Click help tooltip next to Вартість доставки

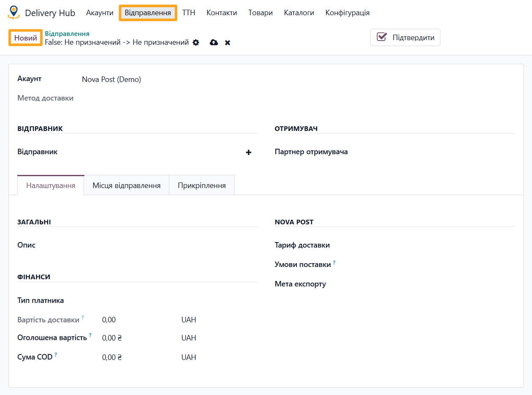click(x=83, y=318)
